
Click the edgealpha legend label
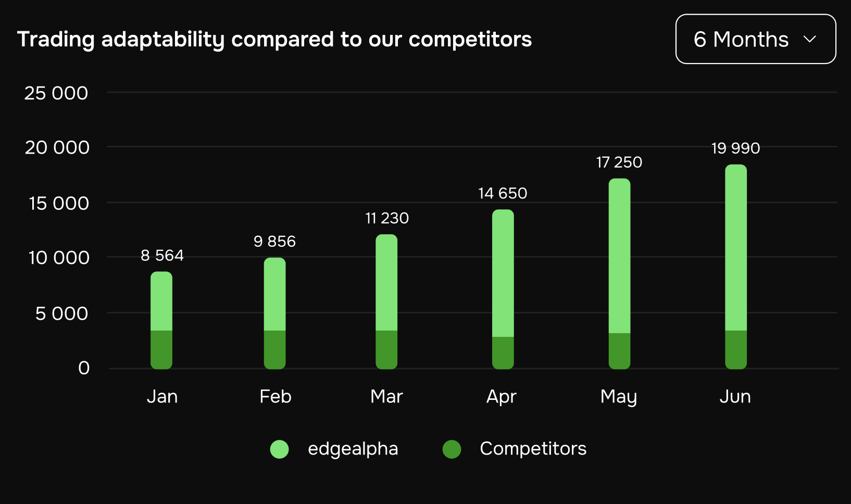(x=353, y=449)
